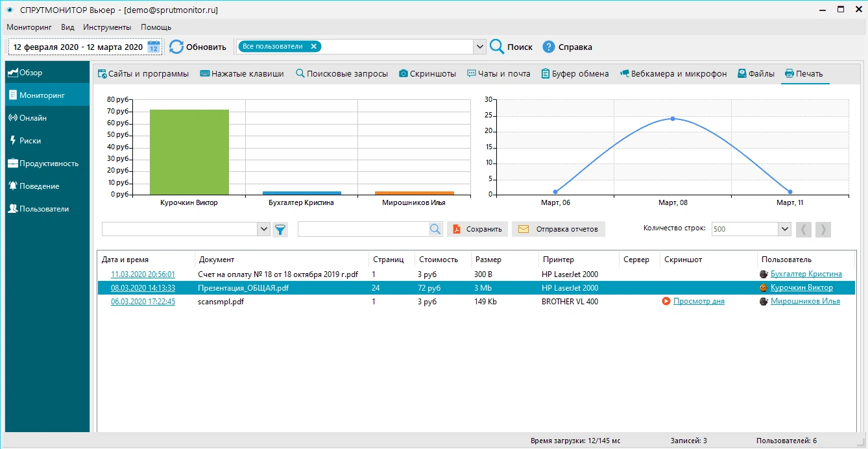The image size is (868, 449).
Task: Open the Инструменты menu
Action: point(107,27)
